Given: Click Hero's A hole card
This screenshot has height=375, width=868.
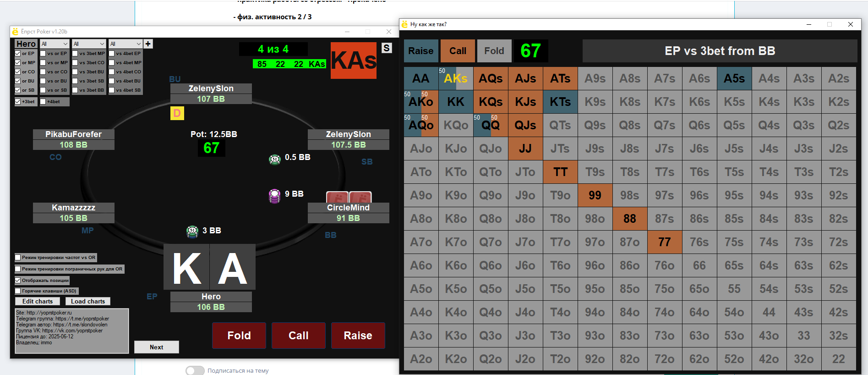Looking at the screenshot, I should tap(233, 267).
